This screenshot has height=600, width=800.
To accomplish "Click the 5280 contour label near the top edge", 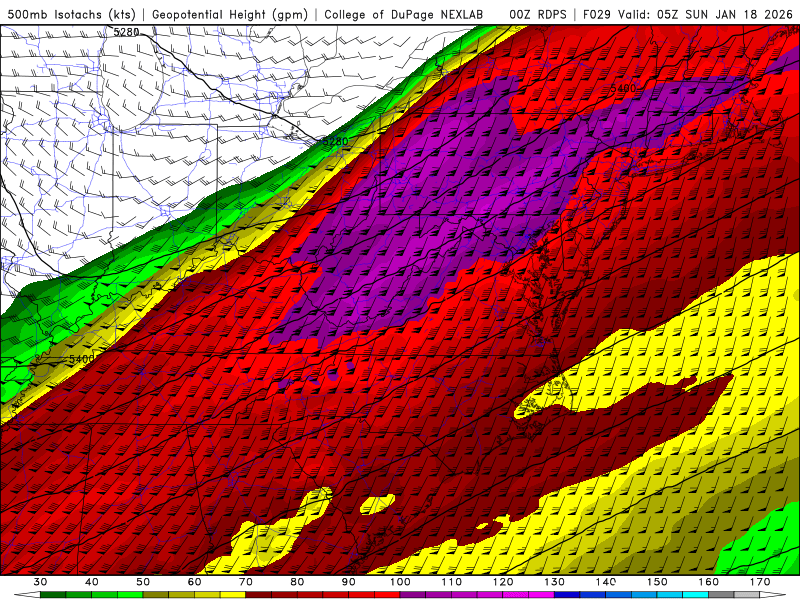I will (x=126, y=32).
